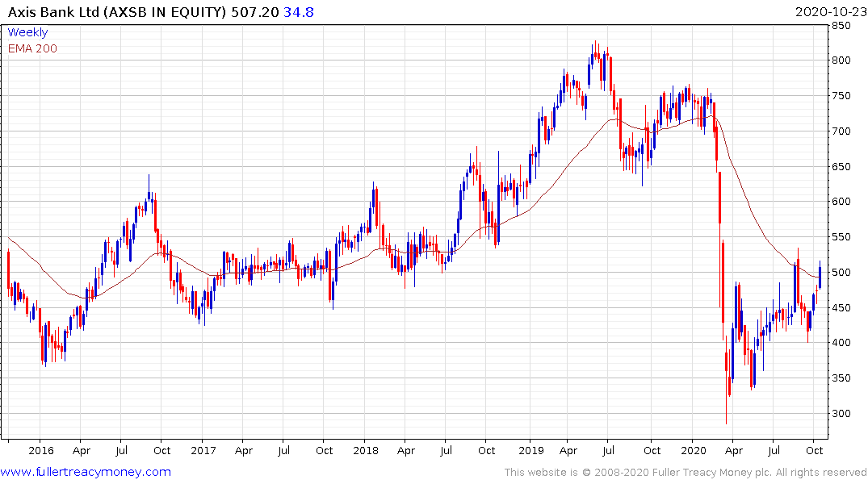Click the final Oct label on time axis

coord(814,450)
